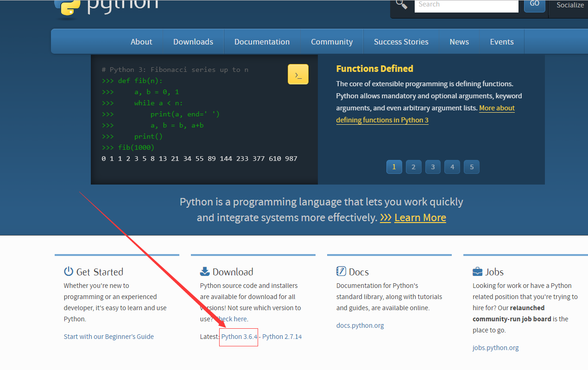Click the Get Started power icon
Image resolution: width=588 pixels, height=370 pixels.
pyautogui.click(x=69, y=271)
